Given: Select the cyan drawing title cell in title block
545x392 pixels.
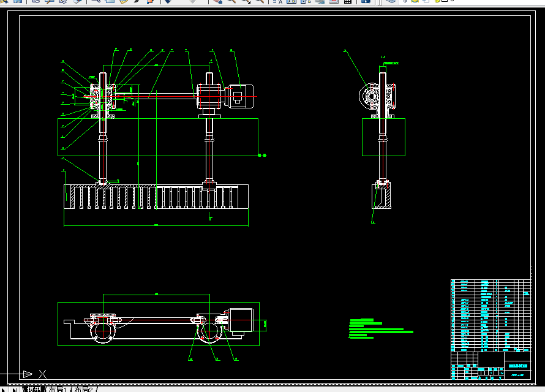Looking at the screenshot, I should pyautogui.click(x=518, y=366).
